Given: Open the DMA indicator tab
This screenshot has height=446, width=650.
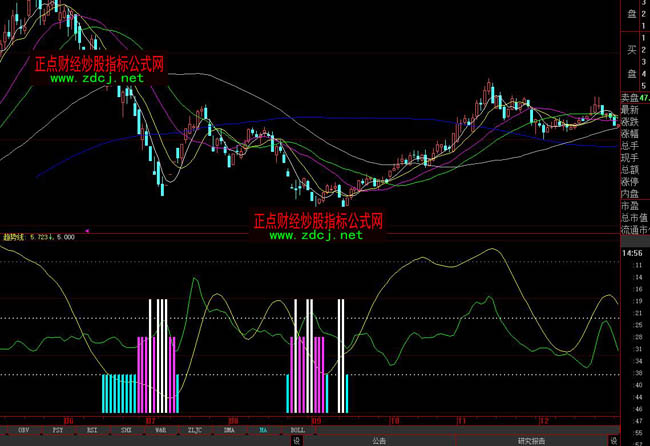Looking at the screenshot, I should point(230,428).
